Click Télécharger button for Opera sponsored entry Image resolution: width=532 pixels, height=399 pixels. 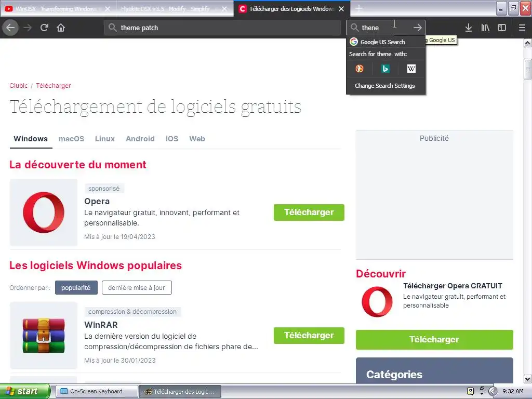(309, 212)
